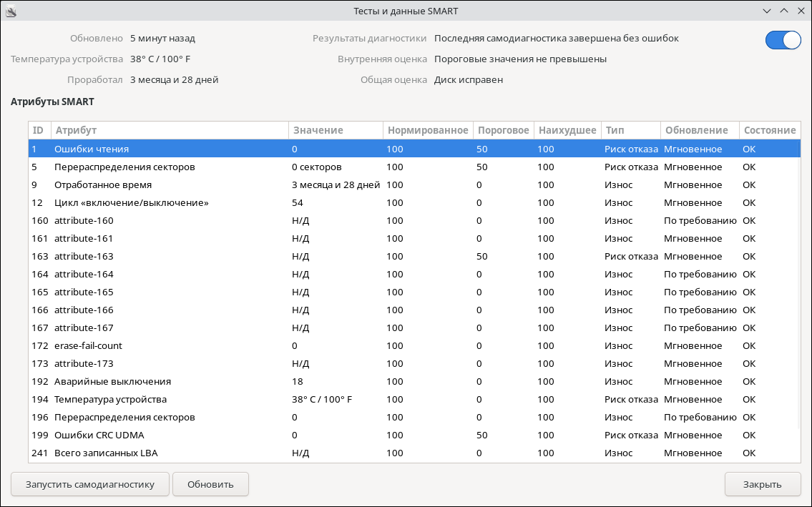Sort table by ID column header
812x507 pixels.
tap(39, 130)
